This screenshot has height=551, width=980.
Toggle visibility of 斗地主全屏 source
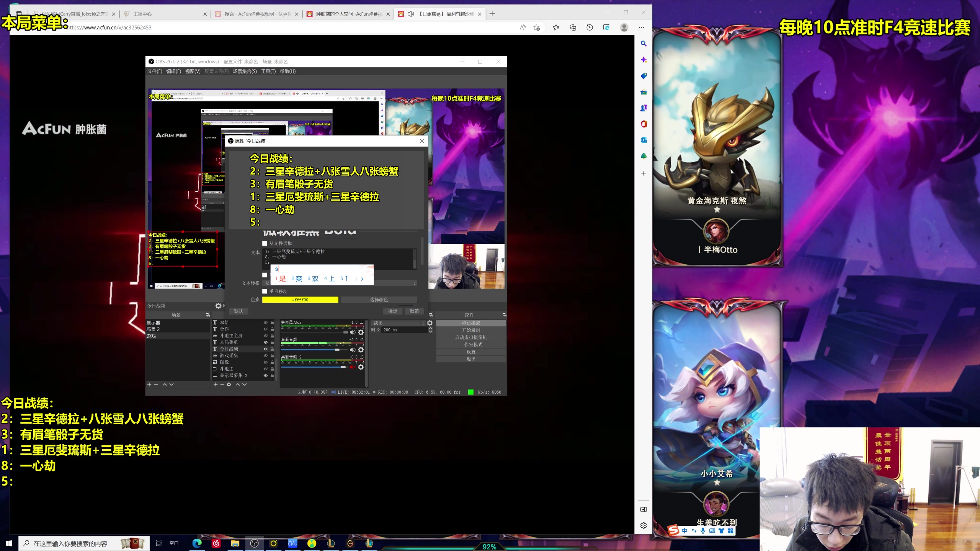pyautogui.click(x=265, y=336)
